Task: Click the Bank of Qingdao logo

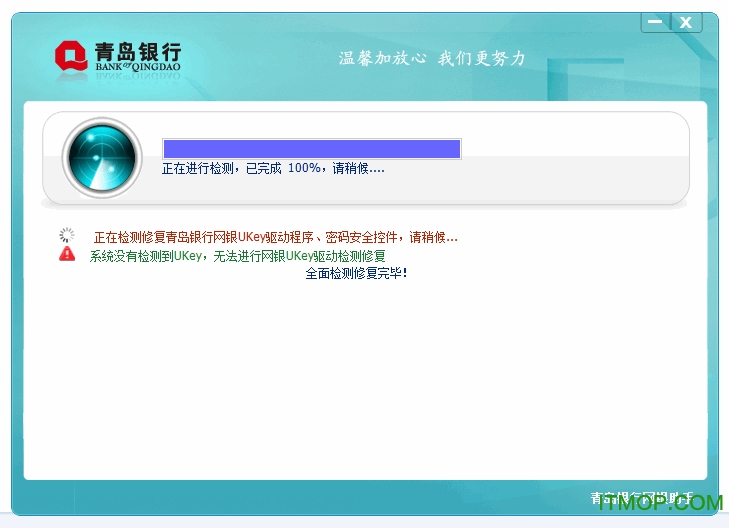Action: point(118,57)
